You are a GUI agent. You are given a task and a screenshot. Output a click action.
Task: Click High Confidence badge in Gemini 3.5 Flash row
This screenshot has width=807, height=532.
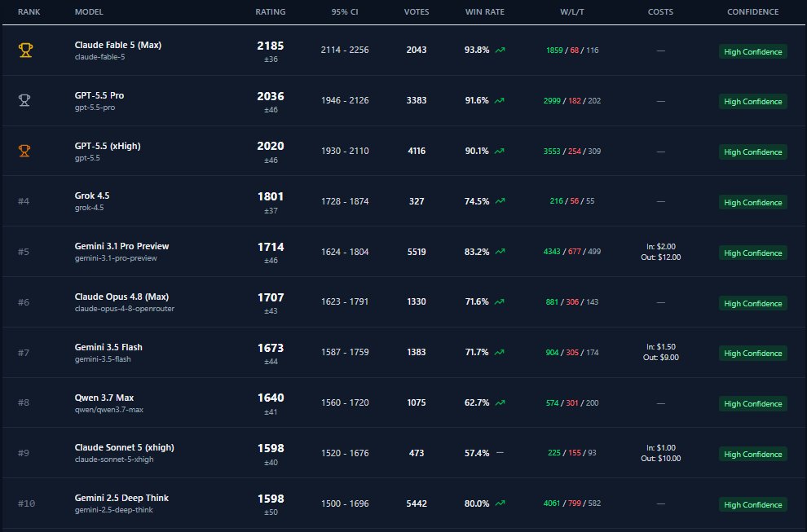coord(753,353)
